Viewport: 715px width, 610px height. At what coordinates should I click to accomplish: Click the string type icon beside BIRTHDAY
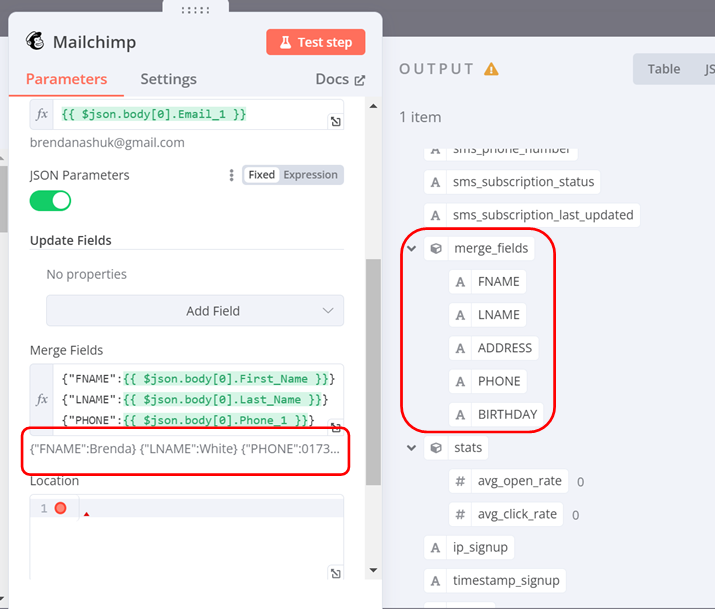(460, 414)
